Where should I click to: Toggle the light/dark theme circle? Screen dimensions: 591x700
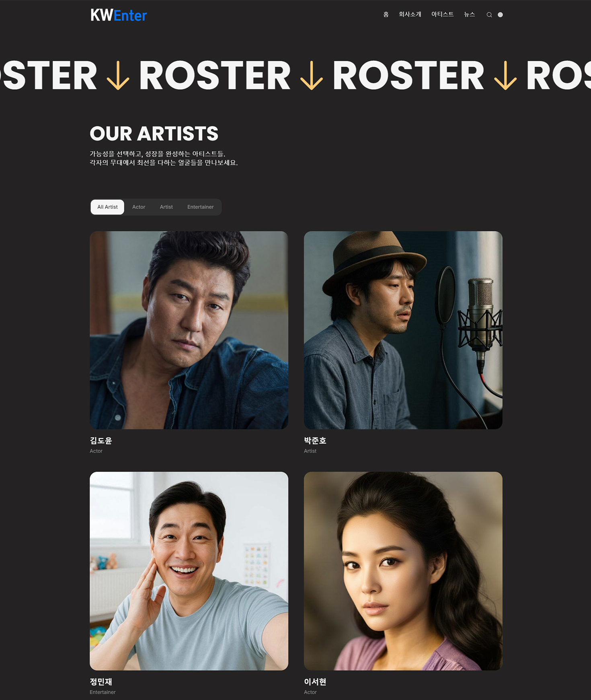point(500,15)
